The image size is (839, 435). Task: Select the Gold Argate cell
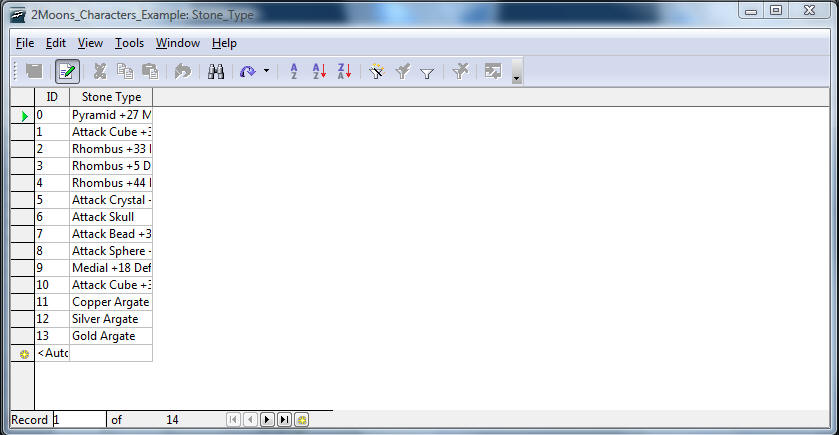111,336
